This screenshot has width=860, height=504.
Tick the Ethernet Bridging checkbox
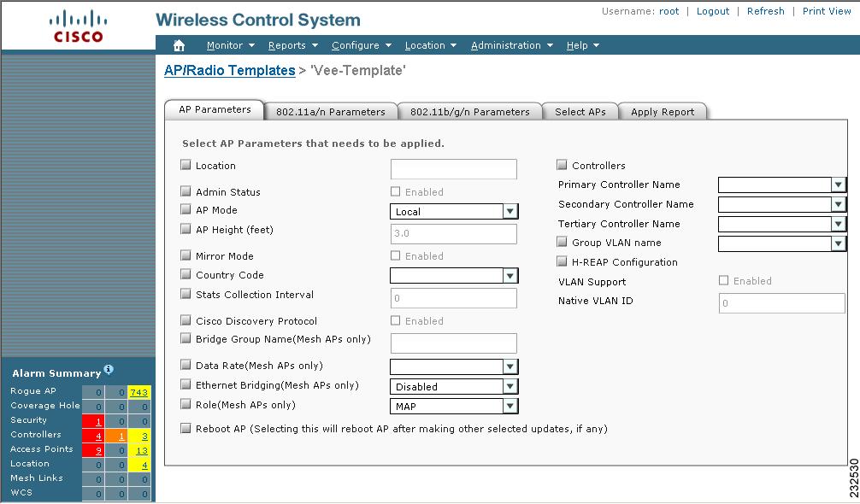click(x=186, y=384)
